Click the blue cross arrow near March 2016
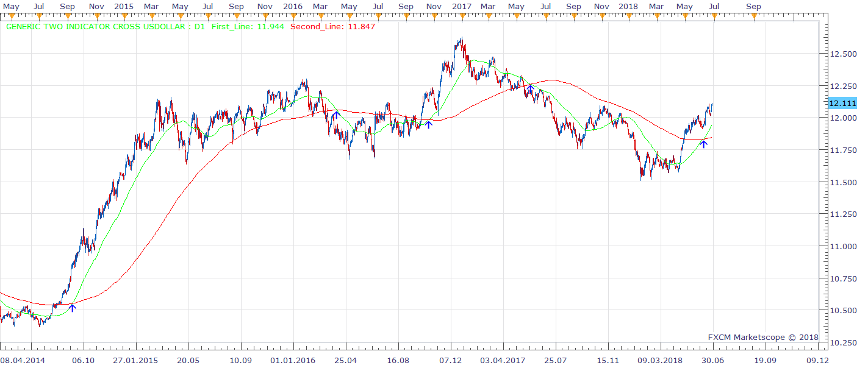 pyautogui.click(x=335, y=115)
